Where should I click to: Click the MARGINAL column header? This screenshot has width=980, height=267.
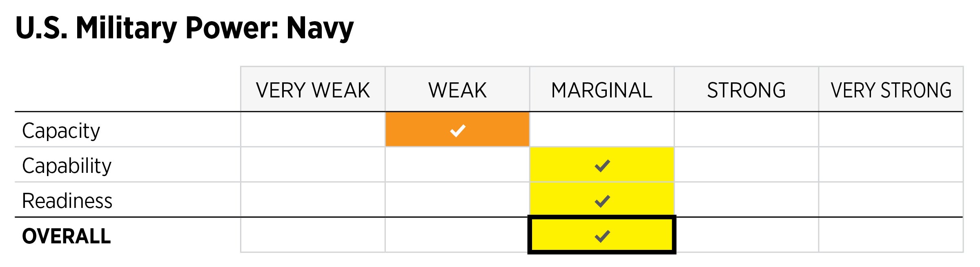602,90
